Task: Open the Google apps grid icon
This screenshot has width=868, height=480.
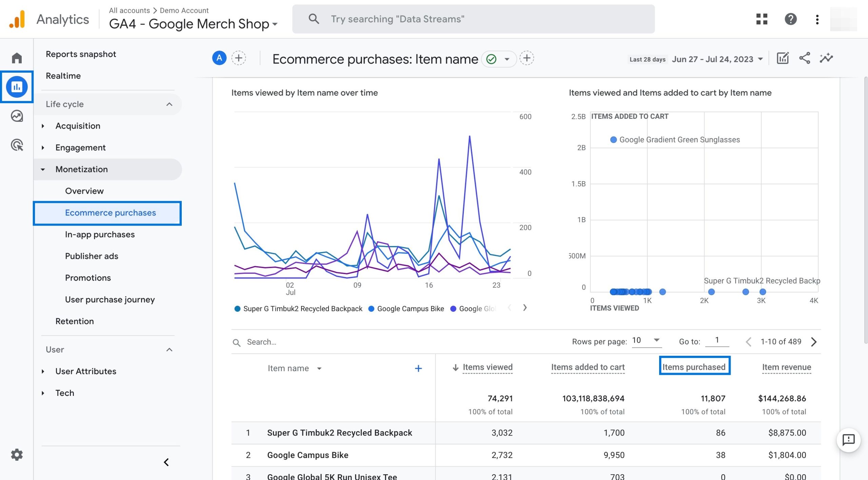Action: 762,19
